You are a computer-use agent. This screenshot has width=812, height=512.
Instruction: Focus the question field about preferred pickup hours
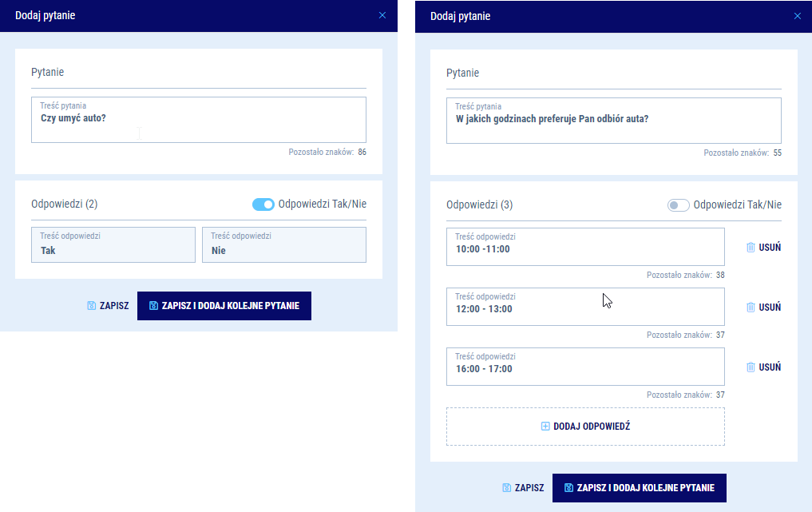[613, 121]
